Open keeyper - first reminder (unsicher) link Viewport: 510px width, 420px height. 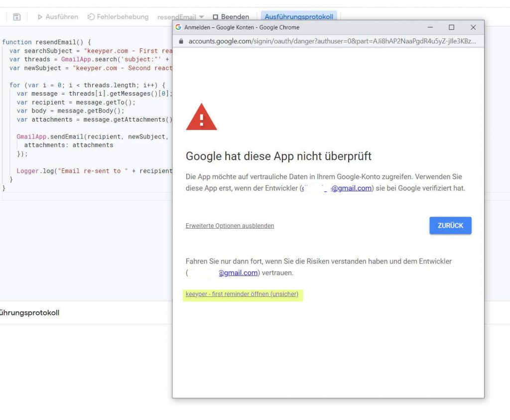click(x=242, y=294)
